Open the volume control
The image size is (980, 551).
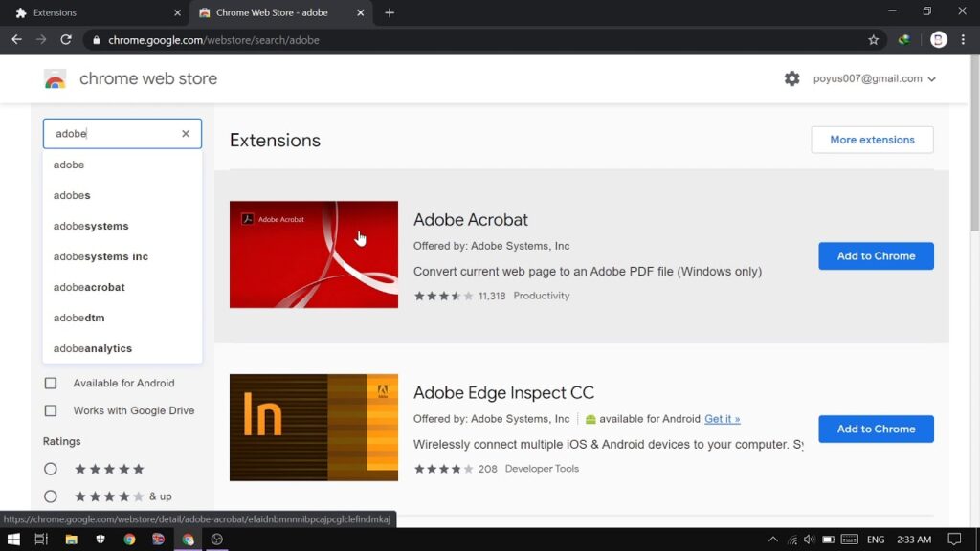(x=810, y=540)
